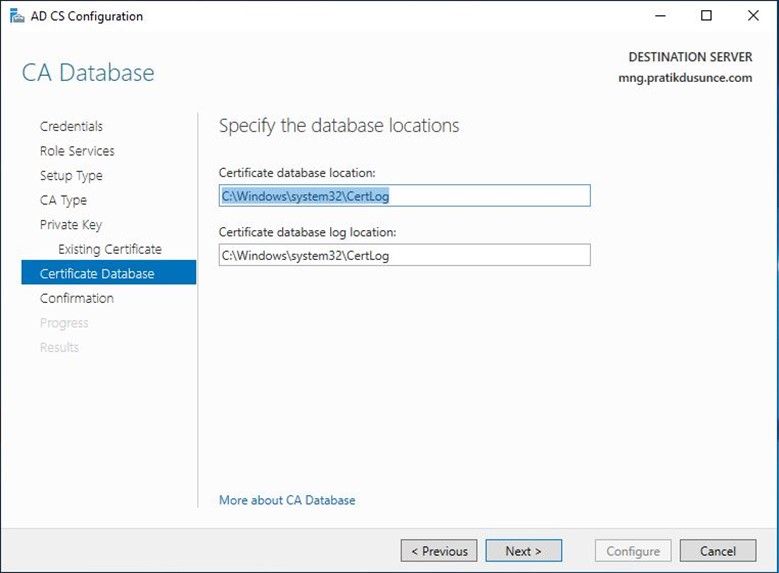
Task: Navigate to the CA Type step
Action: click(63, 200)
